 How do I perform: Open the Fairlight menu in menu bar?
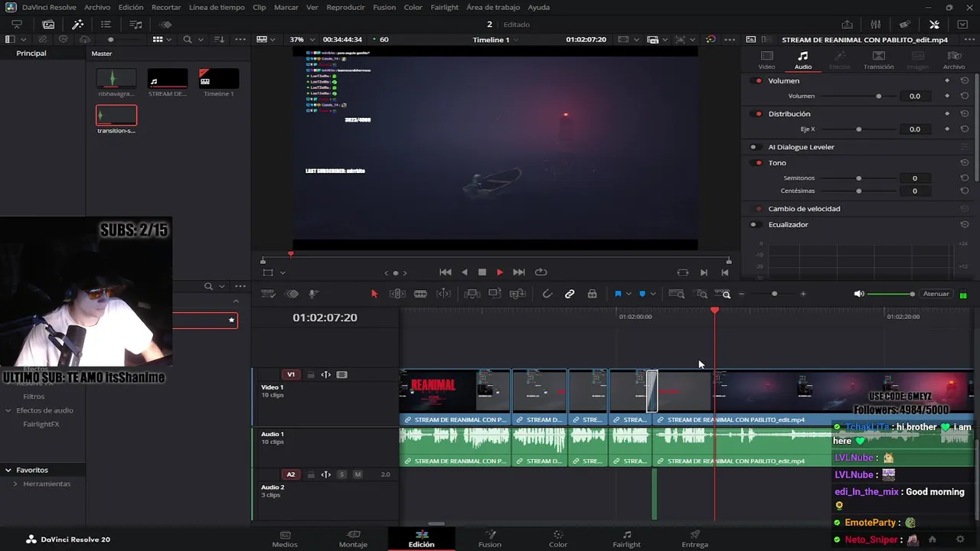444,7
